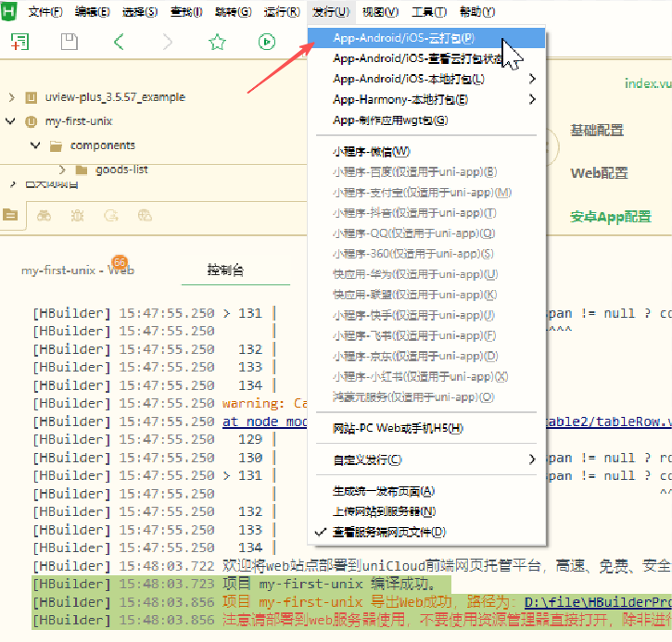
Task: Choose 小程序-QQ(仅适用于uni-app)(Q)
Action: tap(426, 233)
